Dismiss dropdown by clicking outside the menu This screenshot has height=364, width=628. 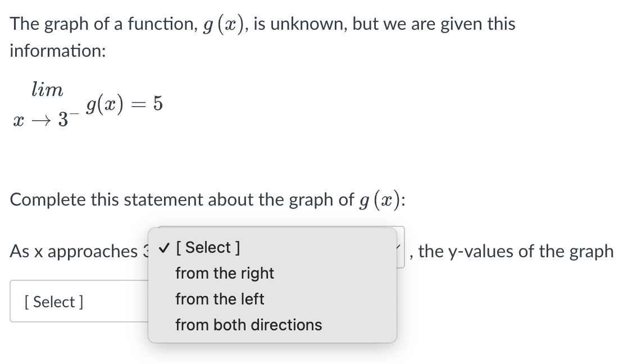tap(506, 337)
